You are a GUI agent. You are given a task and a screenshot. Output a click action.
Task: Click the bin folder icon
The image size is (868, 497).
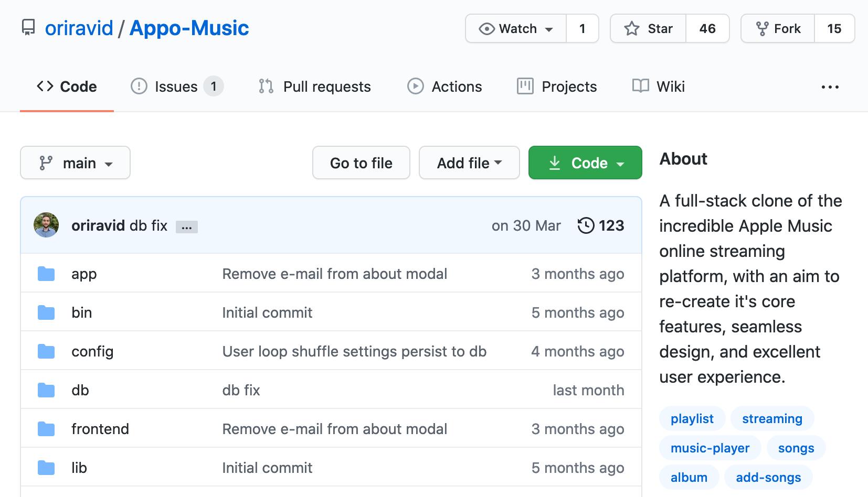click(x=46, y=312)
